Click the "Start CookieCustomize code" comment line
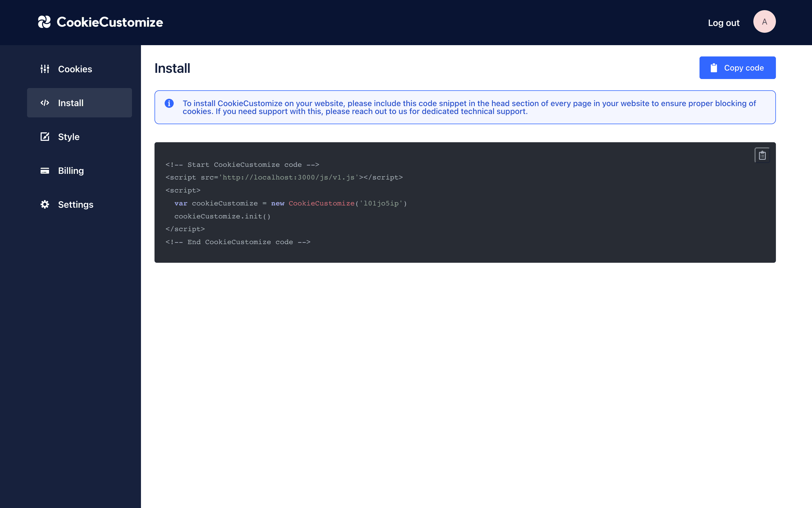 (x=242, y=165)
